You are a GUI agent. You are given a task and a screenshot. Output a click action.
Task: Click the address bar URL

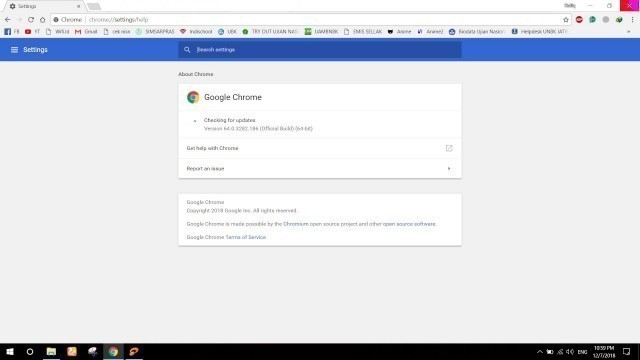pos(118,20)
